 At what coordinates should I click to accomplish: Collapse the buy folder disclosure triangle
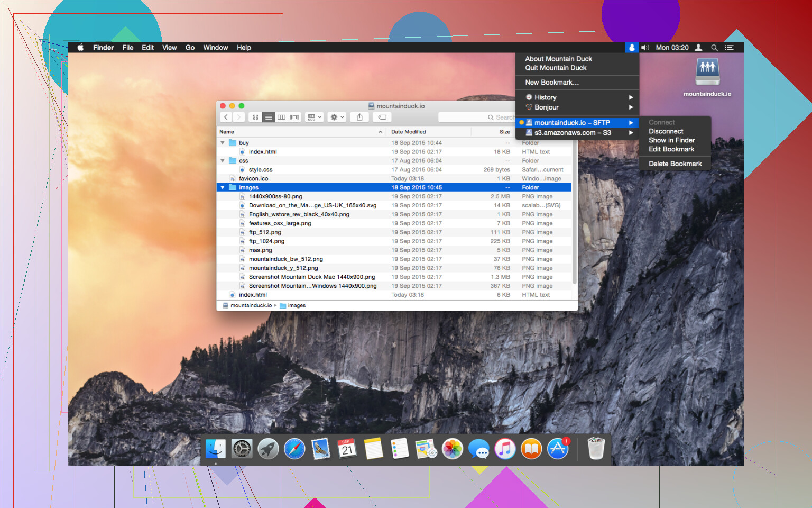(x=223, y=143)
